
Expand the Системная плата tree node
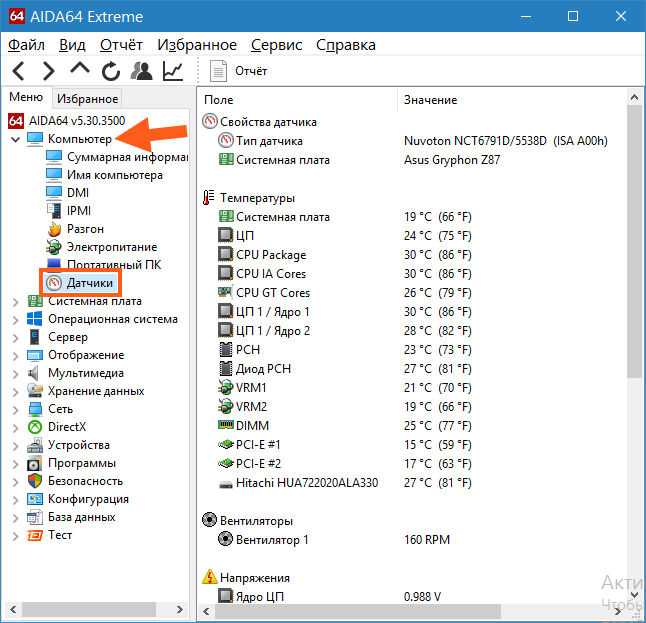coord(15,302)
